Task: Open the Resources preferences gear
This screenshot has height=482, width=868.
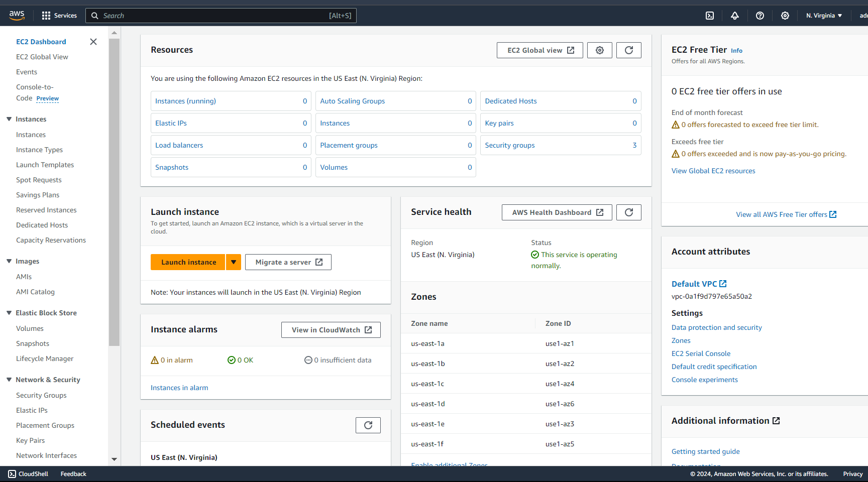Action: [x=599, y=50]
